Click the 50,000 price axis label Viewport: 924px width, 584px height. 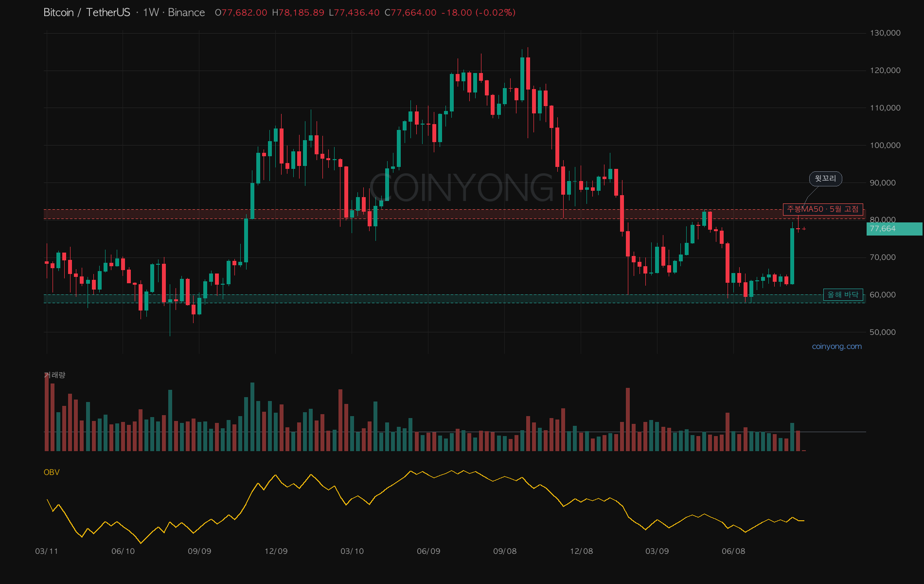[883, 332]
